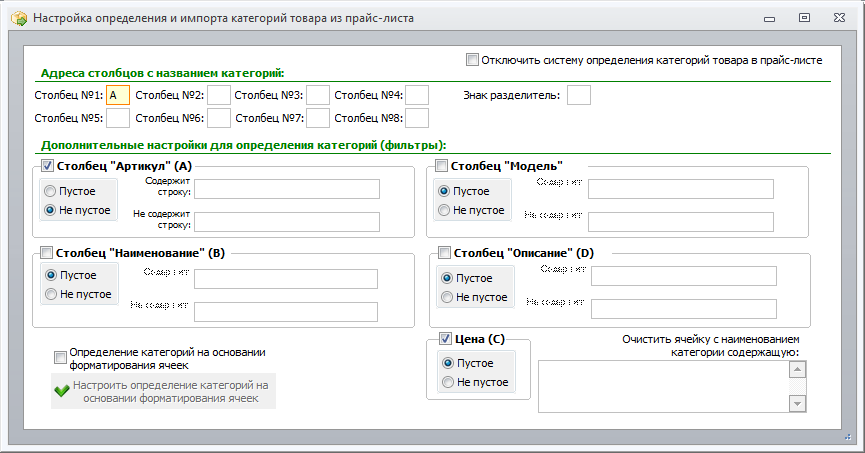The height and width of the screenshot is (453, 865).
Task: Select Не пустое radio in Цена group
Action: [448, 382]
